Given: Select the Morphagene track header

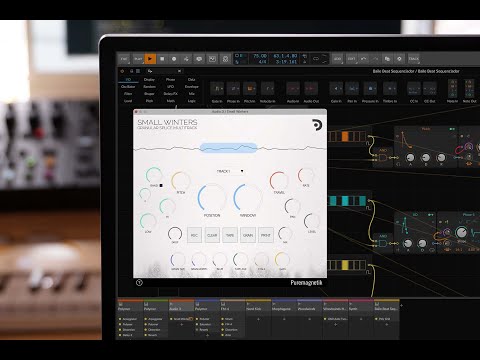Looking at the screenshot, I should click(x=284, y=306).
